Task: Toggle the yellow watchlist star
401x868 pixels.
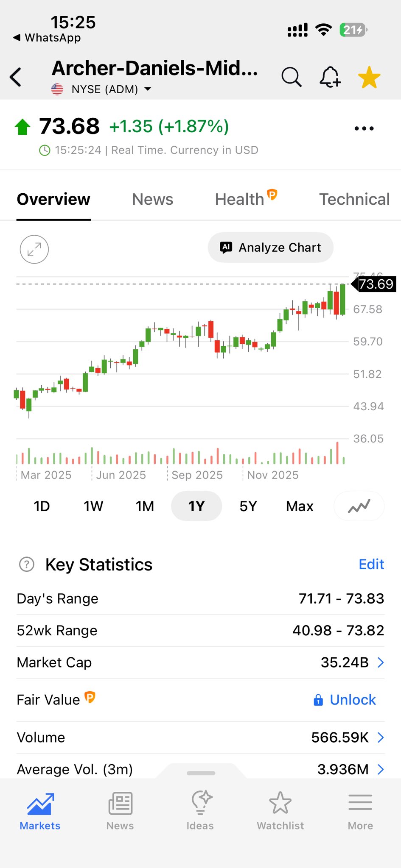Action: click(369, 78)
